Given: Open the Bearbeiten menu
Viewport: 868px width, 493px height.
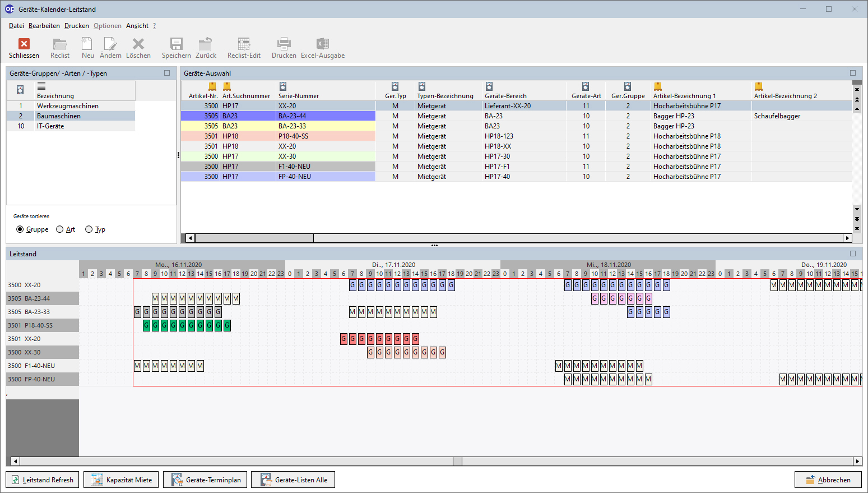Looking at the screenshot, I should click(44, 26).
